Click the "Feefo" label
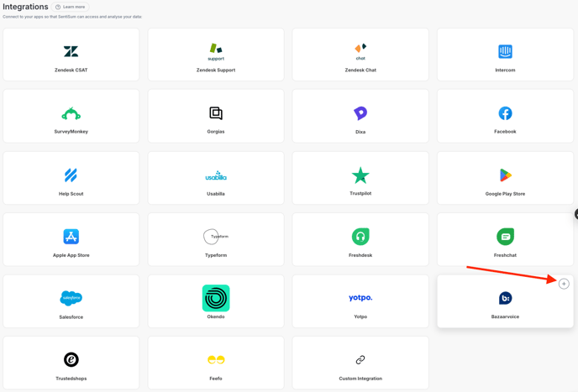 coord(216,379)
